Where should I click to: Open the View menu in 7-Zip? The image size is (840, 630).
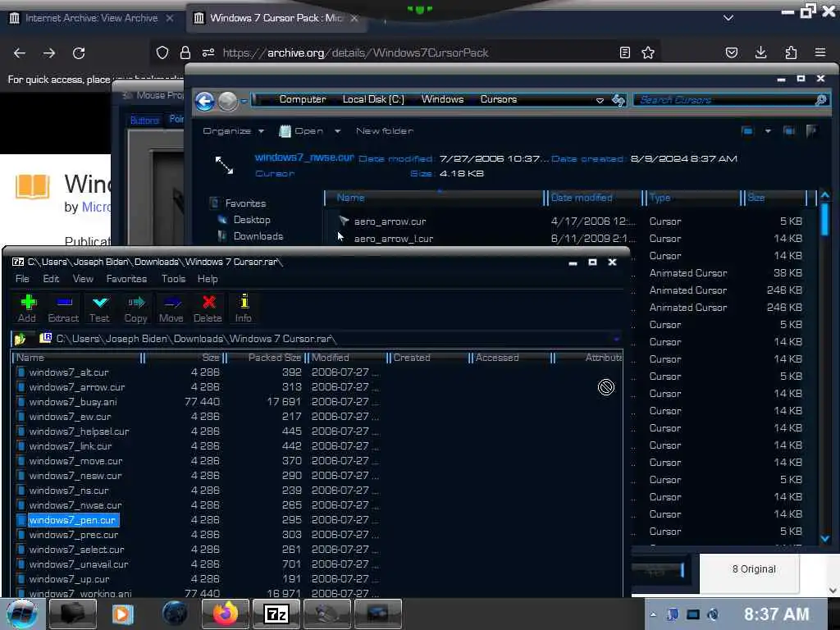pos(83,279)
